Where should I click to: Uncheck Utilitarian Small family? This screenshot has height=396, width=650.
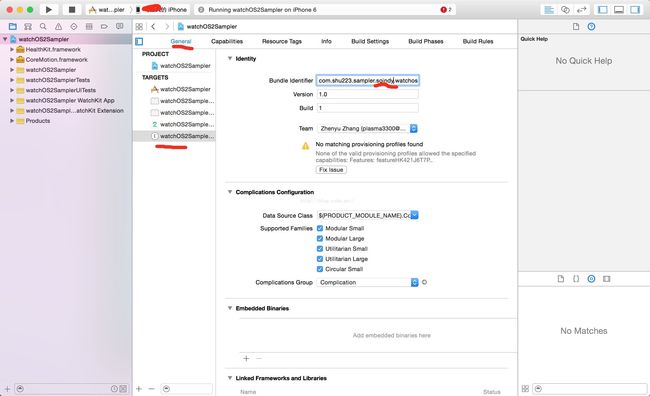click(x=320, y=249)
